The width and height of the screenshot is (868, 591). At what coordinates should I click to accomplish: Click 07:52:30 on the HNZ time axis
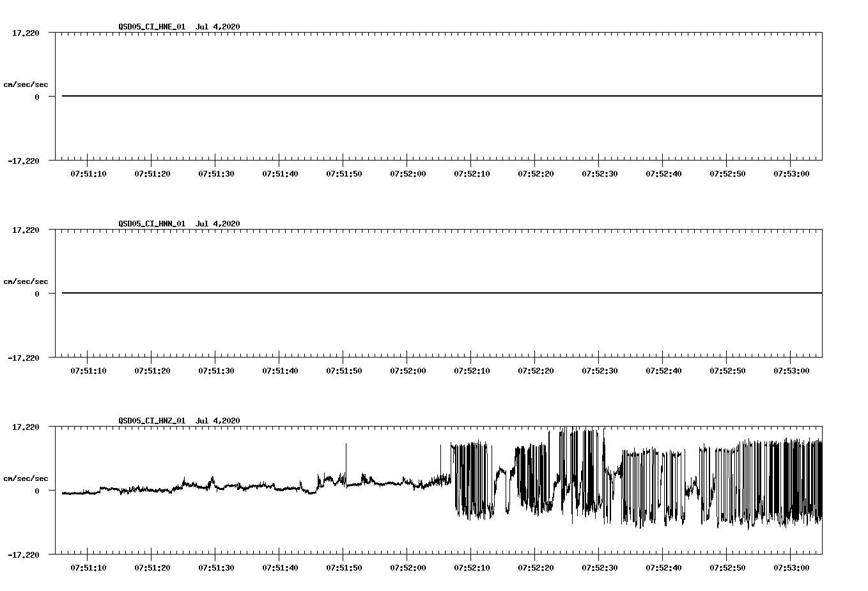pos(600,567)
